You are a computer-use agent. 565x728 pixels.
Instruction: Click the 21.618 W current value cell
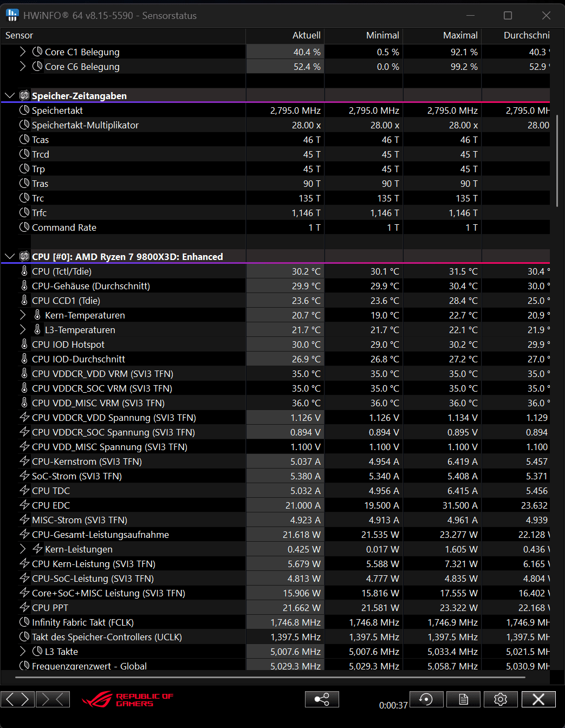pyautogui.click(x=285, y=535)
